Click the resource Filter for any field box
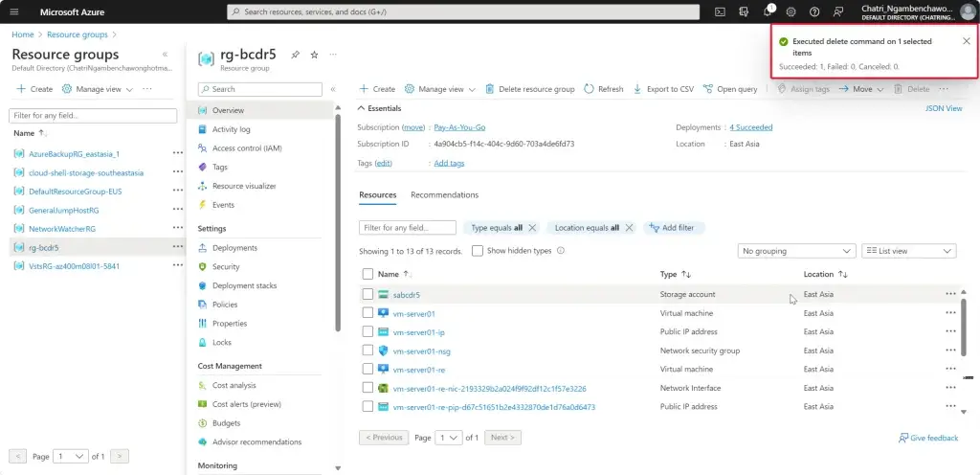The image size is (980, 475). [408, 228]
